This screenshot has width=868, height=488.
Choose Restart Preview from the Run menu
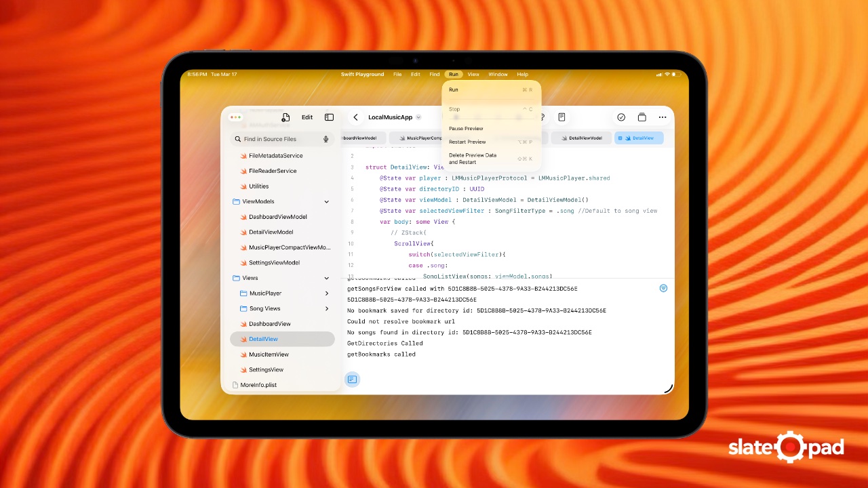467,142
